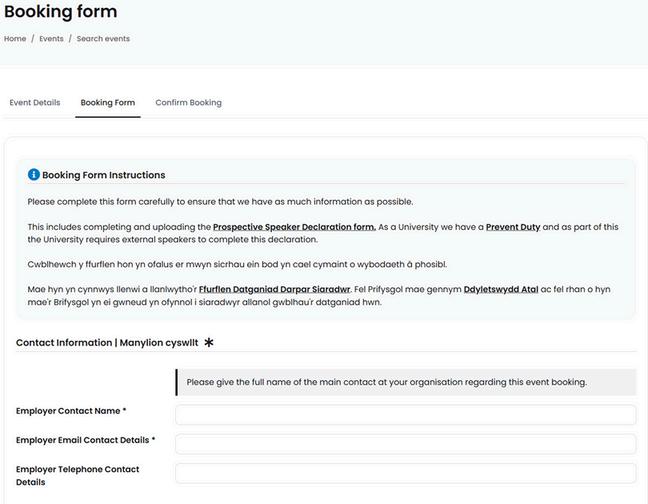Viewport: 648px width, 504px height.
Task: Follow the Prevent Duty link
Action: click(x=513, y=227)
